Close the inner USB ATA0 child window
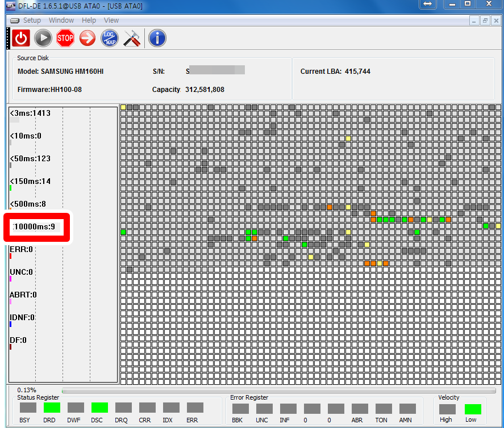This screenshot has width=504, height=428. pos(496,21)
